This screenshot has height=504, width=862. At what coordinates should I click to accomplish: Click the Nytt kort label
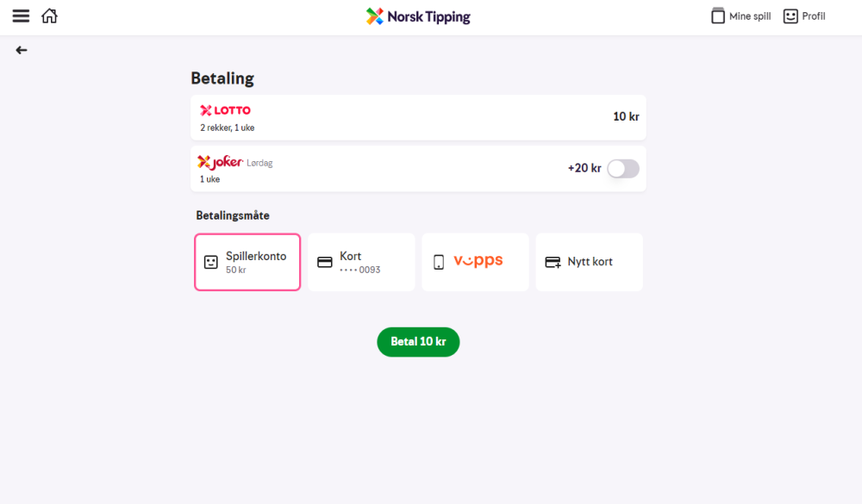click(590, 262)
